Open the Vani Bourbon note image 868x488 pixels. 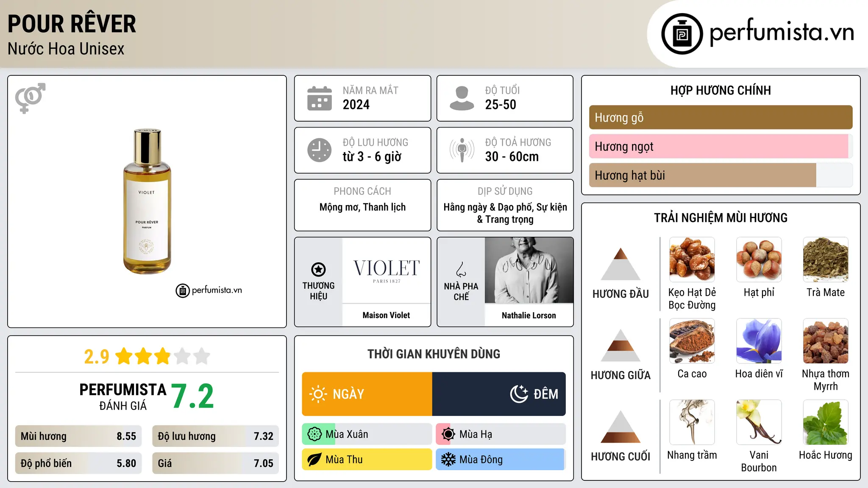759,422
